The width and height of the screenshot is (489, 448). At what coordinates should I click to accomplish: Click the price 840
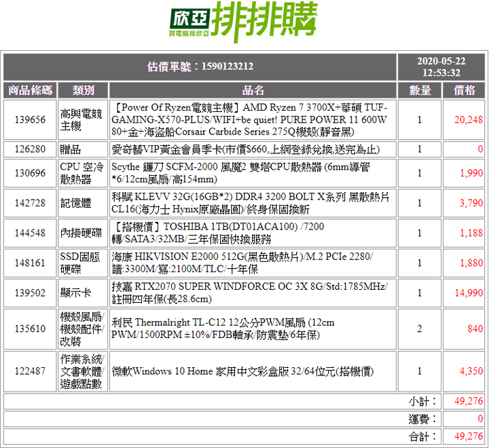pos(475,329)
